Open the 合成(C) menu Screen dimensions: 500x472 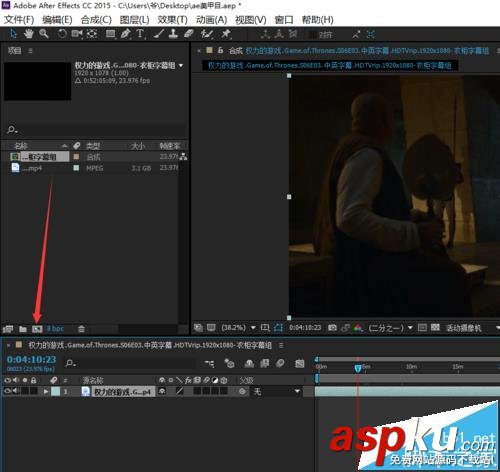[x=96, y=20]
